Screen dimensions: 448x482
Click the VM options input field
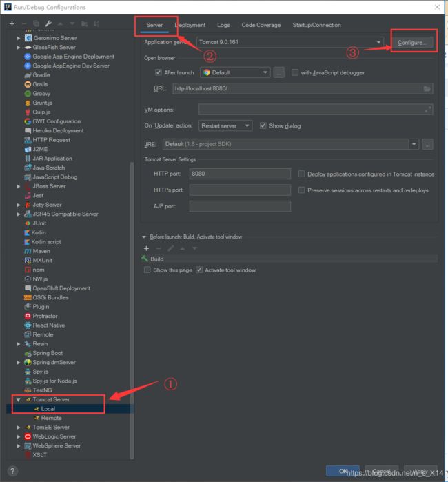point(316,110)
